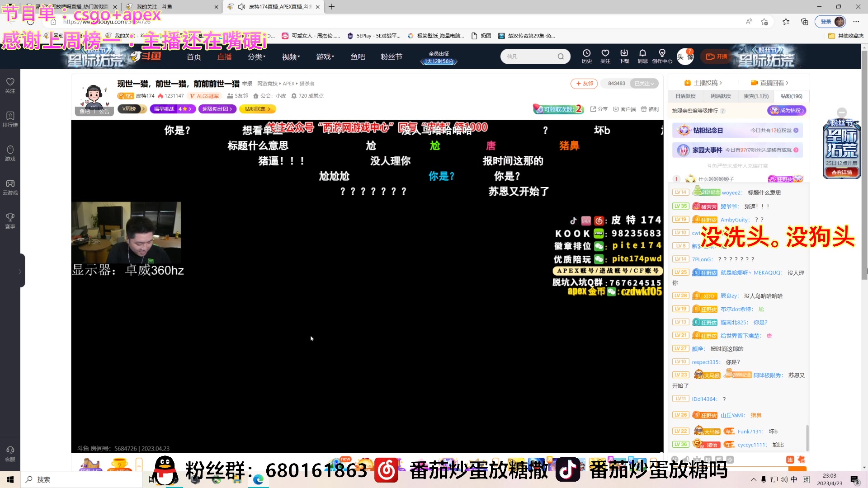
Task: Switch to 我的关注 - 斗鱼 browser tab
Action: click(172, 7)
